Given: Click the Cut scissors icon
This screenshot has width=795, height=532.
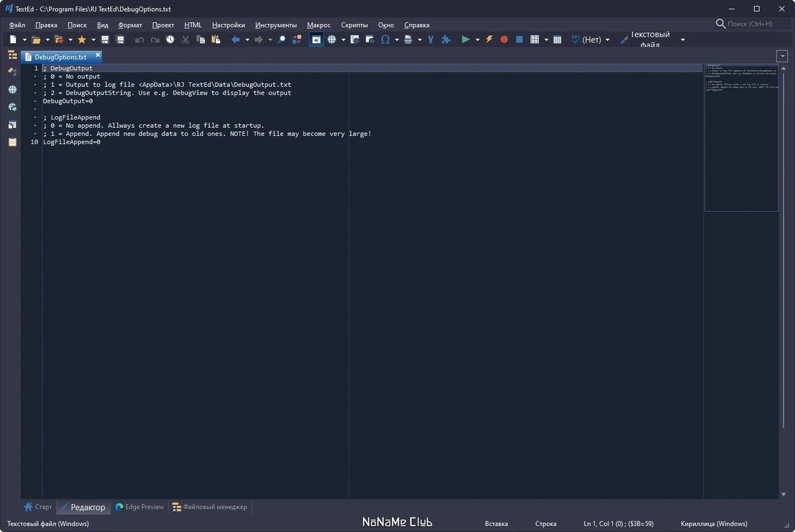Looking at the screenshot, I should point(185,40).
